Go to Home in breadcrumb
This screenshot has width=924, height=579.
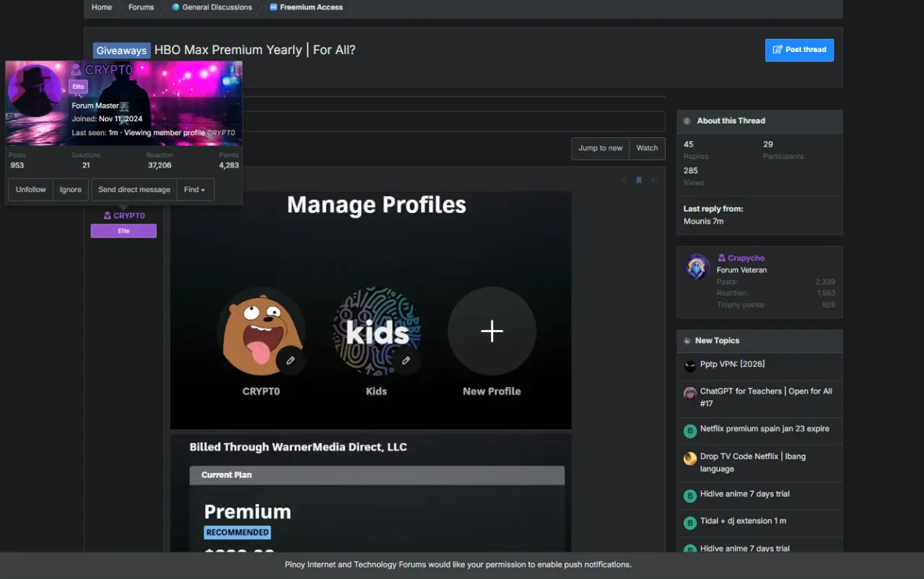102,7
